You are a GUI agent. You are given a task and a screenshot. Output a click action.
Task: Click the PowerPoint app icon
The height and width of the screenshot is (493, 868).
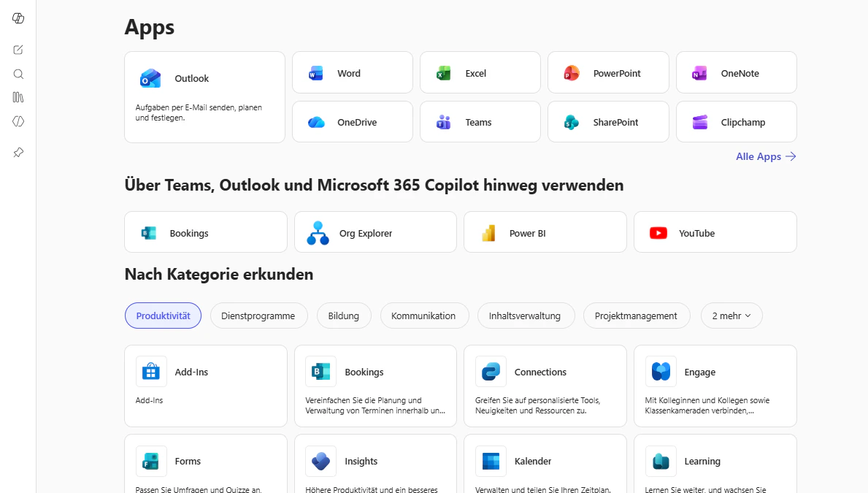pos(572,73)
